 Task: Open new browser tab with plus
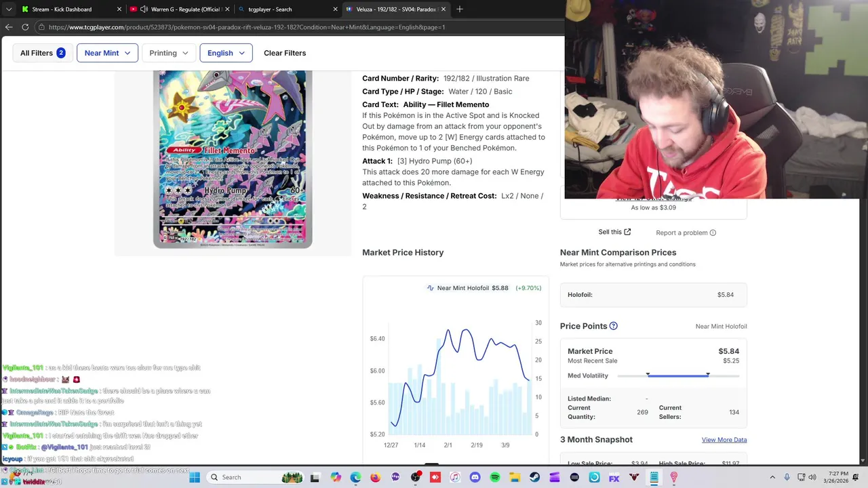460,9
